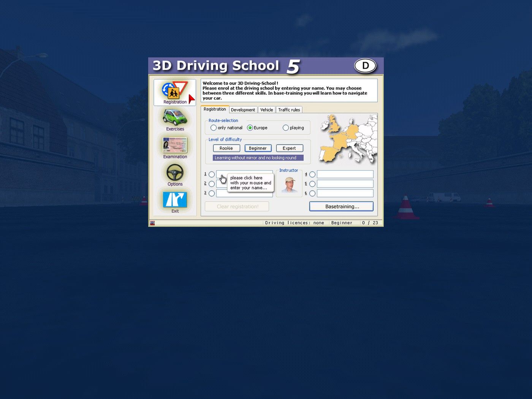Click the '0 / 23' status counter
This screenshot has width=532, height=399.
point(370,223)
